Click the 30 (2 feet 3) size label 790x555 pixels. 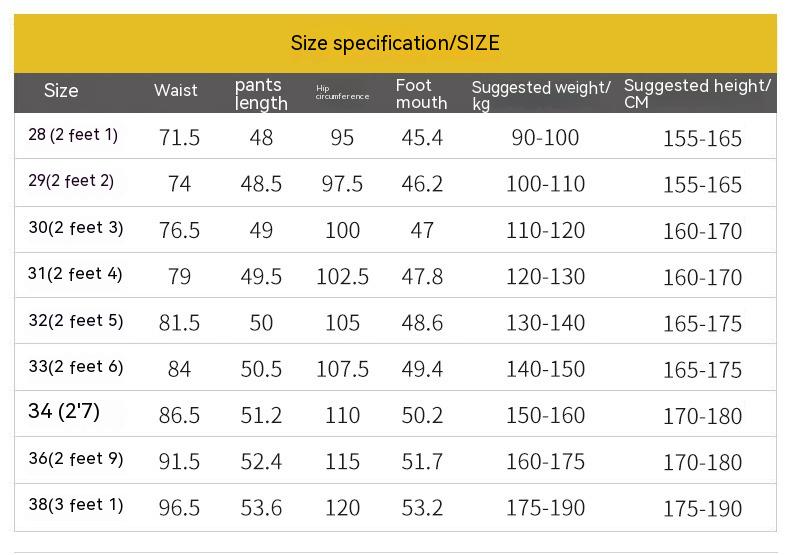[76, 228]
